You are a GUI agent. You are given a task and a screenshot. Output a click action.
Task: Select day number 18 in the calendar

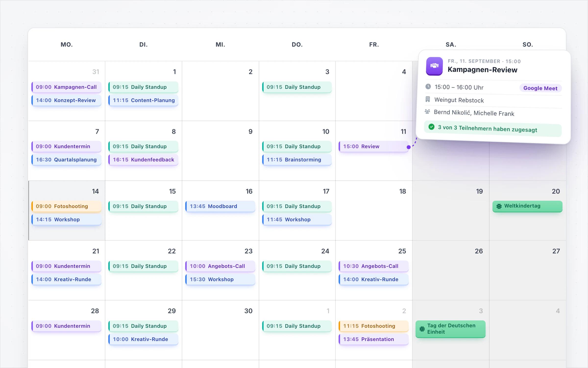point(403,191)
